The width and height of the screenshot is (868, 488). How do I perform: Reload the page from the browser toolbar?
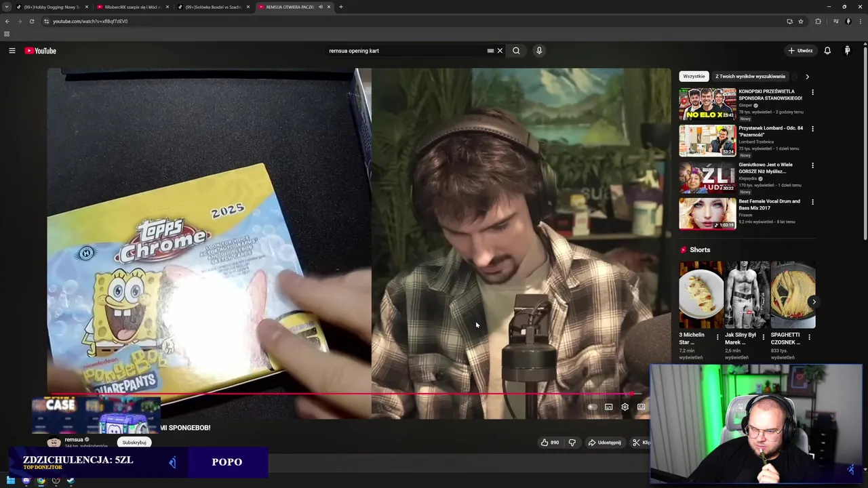tap(31, 21)
